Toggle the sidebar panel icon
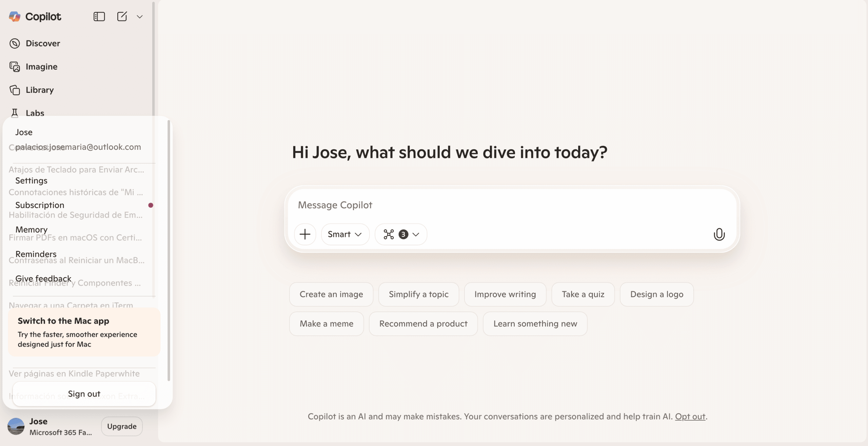Screen dimensions: 868x446 coord(99,16)
